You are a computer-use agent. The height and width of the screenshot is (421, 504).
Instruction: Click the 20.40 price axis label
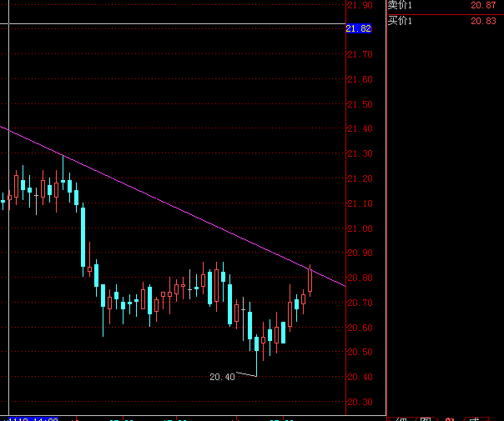[360, 377]
